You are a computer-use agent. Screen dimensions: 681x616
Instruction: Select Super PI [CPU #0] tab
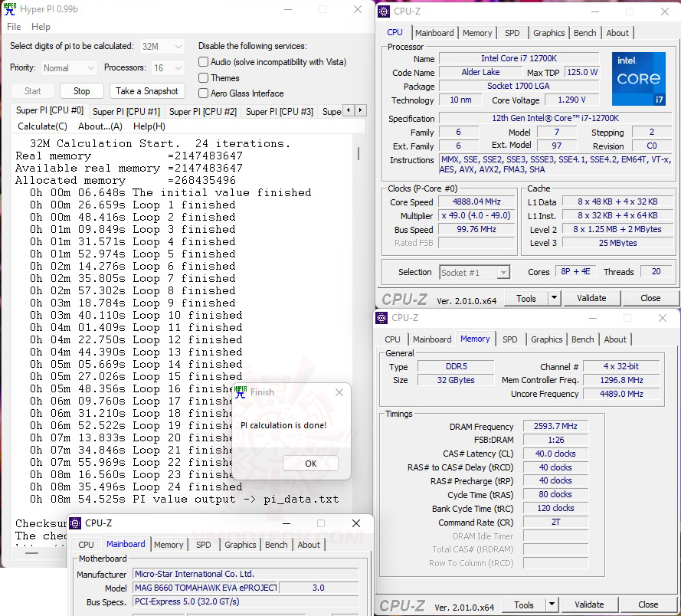[50, 110]
